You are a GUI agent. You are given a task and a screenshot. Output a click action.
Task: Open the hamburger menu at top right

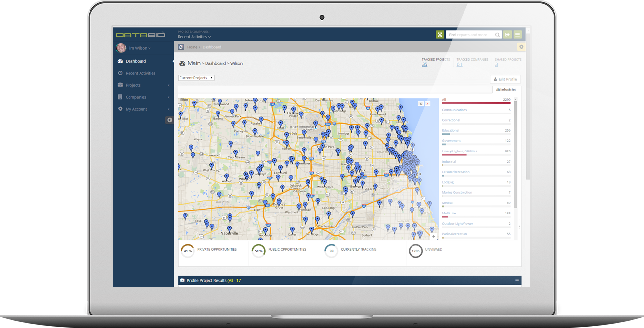517,34
